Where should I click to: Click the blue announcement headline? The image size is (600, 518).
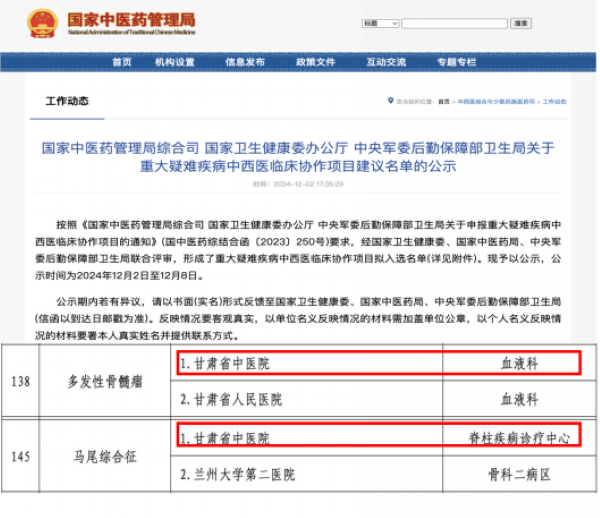pos(298,157)
